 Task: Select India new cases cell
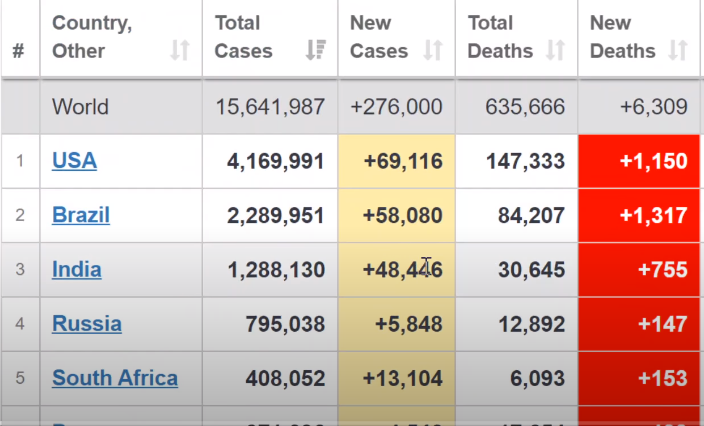pos(397,270)
